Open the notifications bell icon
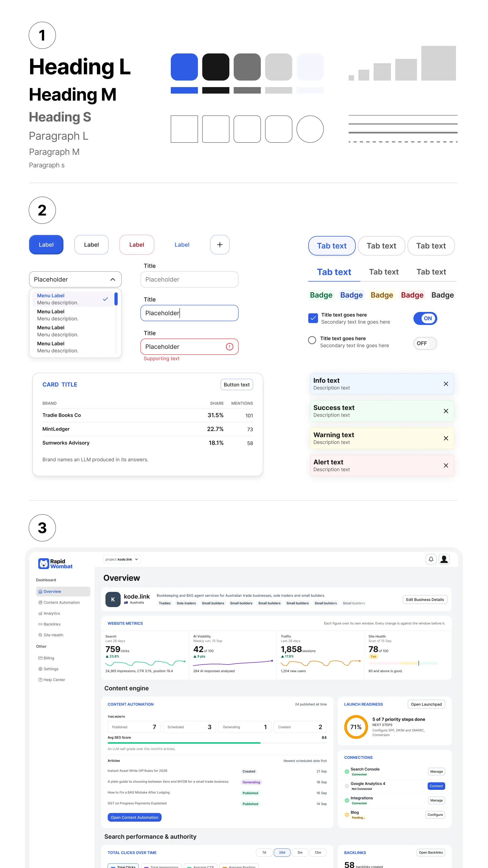 click(x=431, y=559)
